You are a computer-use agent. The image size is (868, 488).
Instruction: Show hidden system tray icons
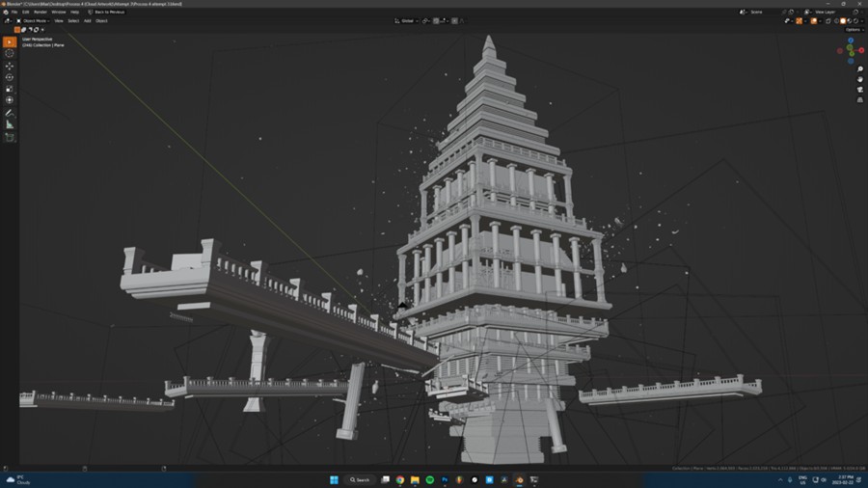pos(780,479)
